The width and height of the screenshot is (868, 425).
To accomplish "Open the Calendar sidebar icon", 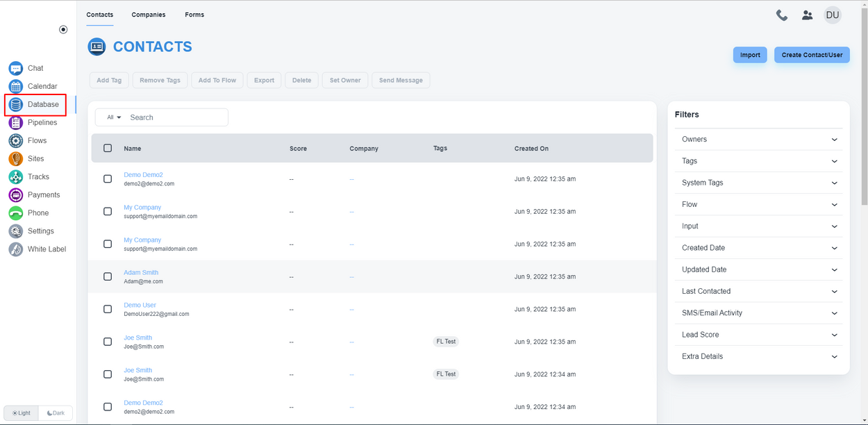I will [x=16, y=86].
